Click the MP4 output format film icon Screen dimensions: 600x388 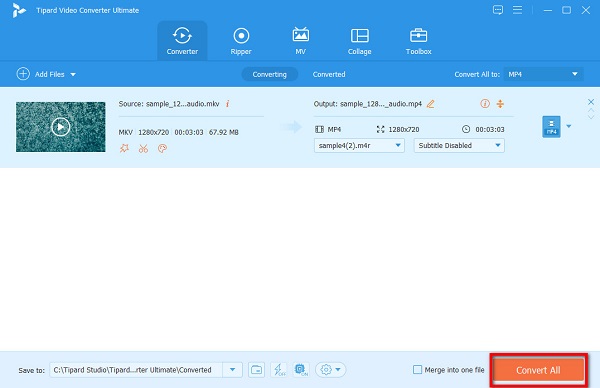[319, 129]
